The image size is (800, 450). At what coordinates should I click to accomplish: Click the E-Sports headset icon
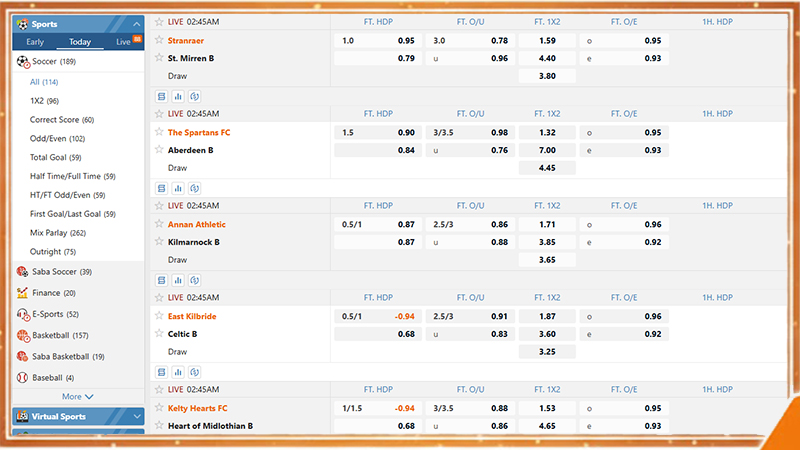[x=22, y=314]
